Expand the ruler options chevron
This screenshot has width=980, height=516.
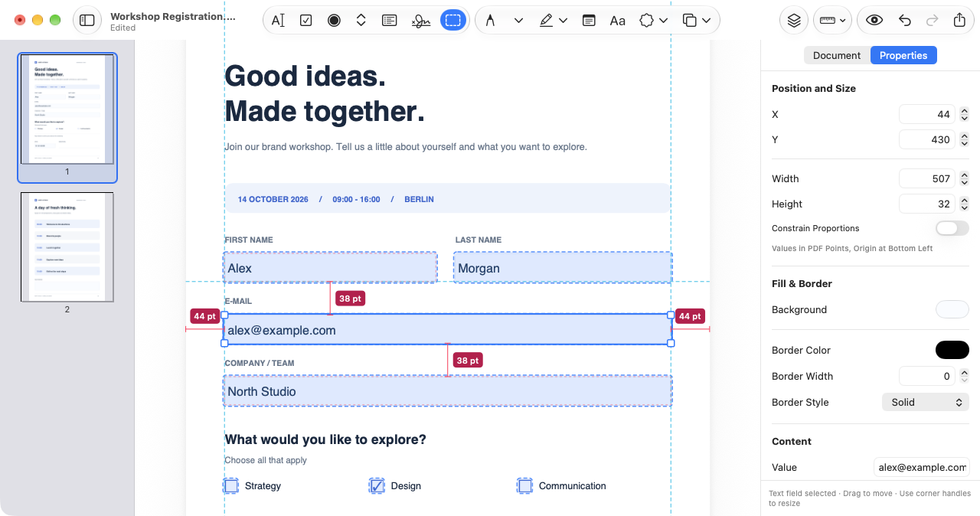coord(843,21)
